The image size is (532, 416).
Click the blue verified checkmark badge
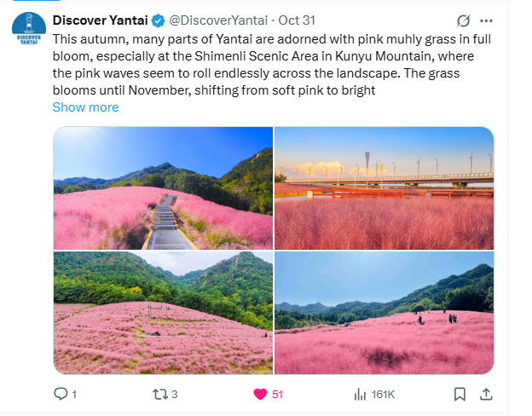(158, 20)
